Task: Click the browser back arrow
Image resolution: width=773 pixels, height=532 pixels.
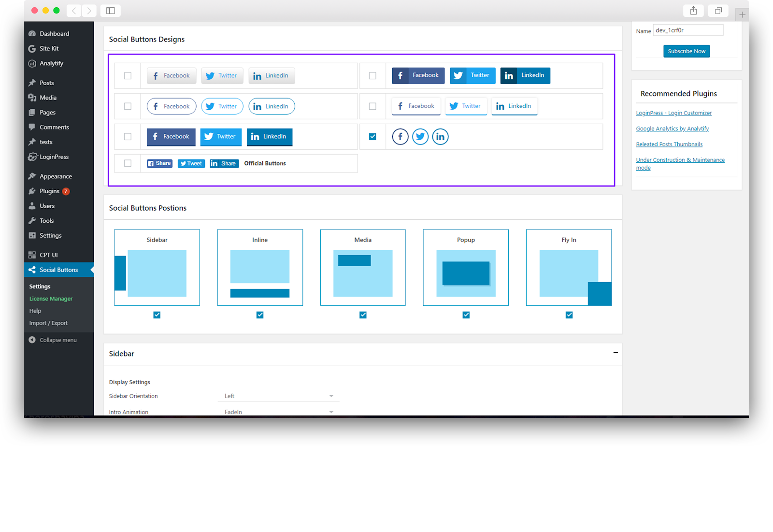Action: 74,11
